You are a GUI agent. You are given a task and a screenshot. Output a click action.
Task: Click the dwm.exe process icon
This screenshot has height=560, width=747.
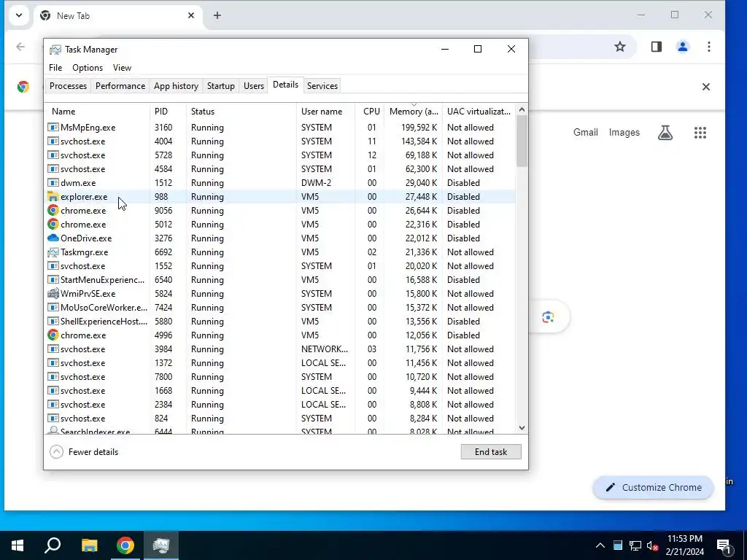pyautogui.click(x=53, y=183)
